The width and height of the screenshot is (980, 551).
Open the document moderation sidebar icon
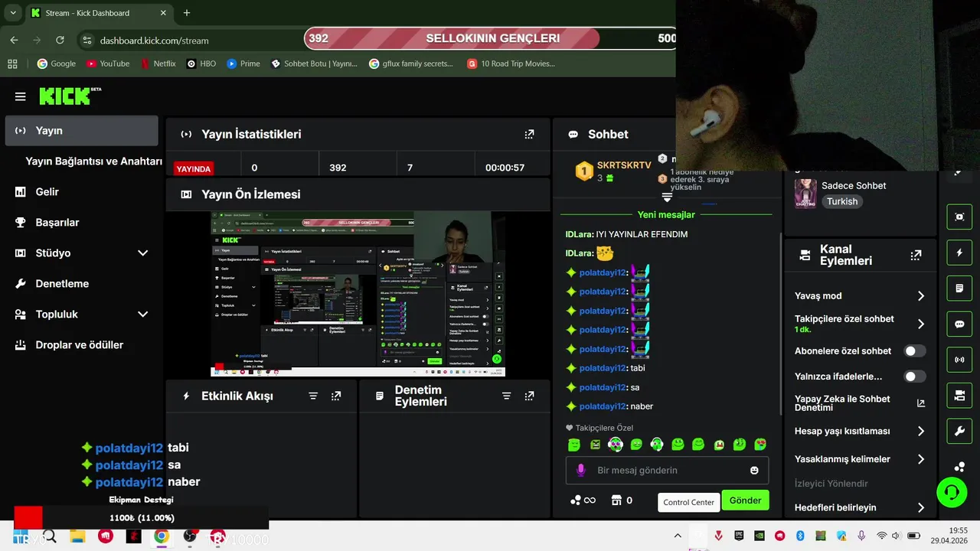959,289
